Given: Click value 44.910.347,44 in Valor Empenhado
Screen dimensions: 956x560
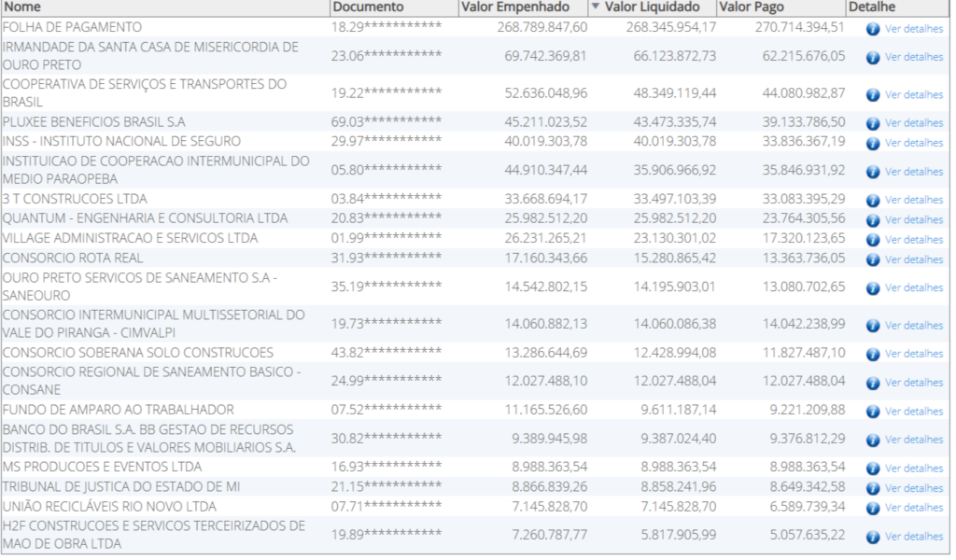Looking at the screenshot, I should coord(545,170).
